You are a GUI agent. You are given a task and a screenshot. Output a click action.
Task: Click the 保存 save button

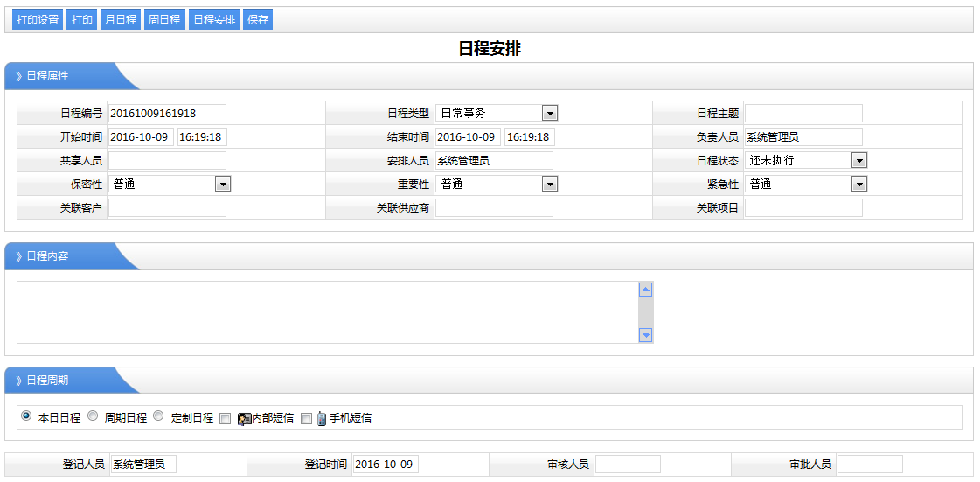point(258,19)
